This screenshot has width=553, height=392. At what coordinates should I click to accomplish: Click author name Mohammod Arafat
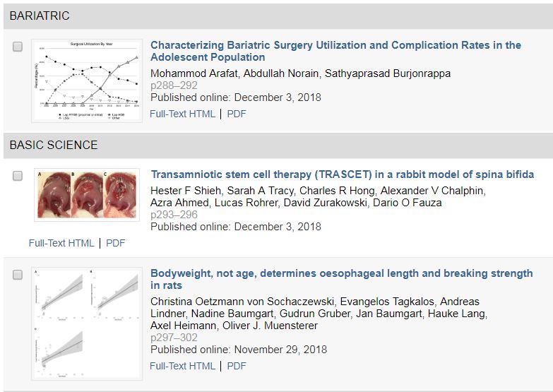[194, 73]
